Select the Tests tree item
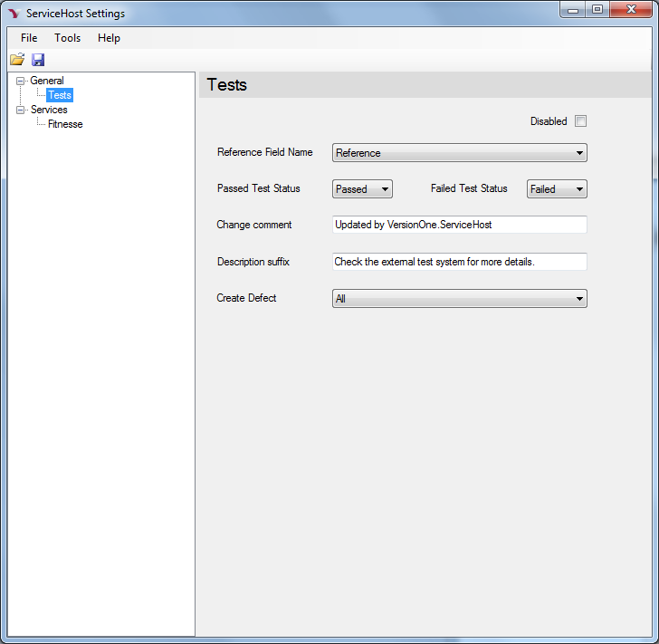This screenshot has height=644, width=659. [60, 95]
